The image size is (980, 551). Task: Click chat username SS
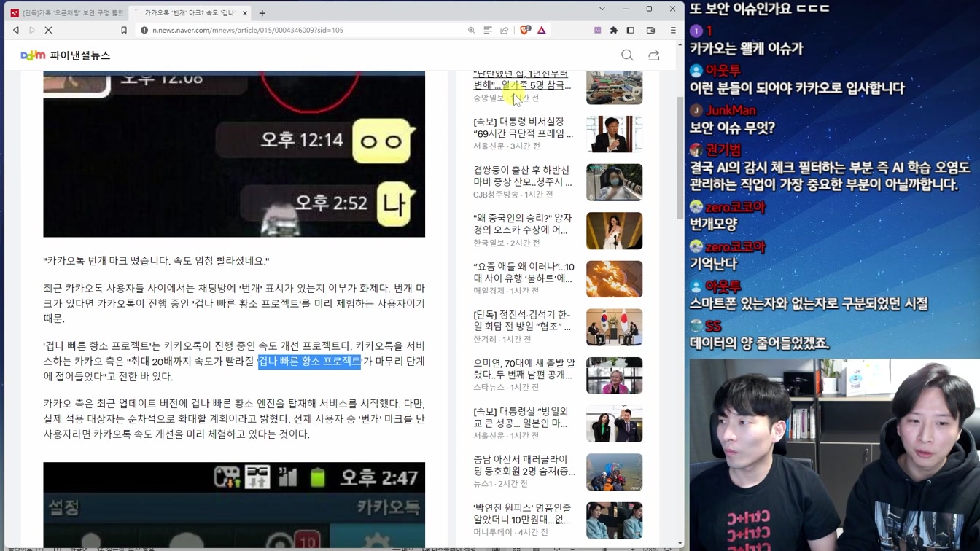click(713, 326)
